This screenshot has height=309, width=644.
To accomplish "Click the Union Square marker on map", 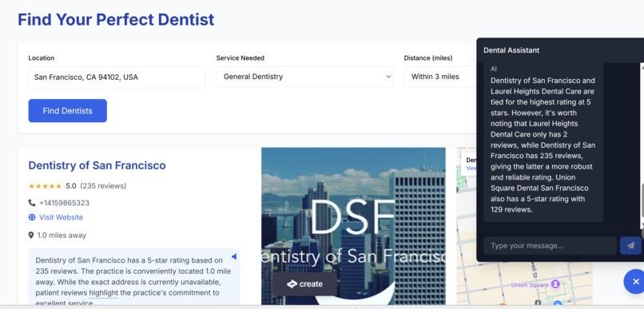I will pos(555,284).
